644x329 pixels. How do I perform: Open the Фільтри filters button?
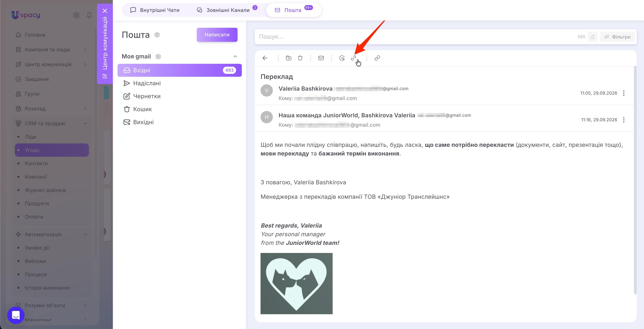click(618, 37)
